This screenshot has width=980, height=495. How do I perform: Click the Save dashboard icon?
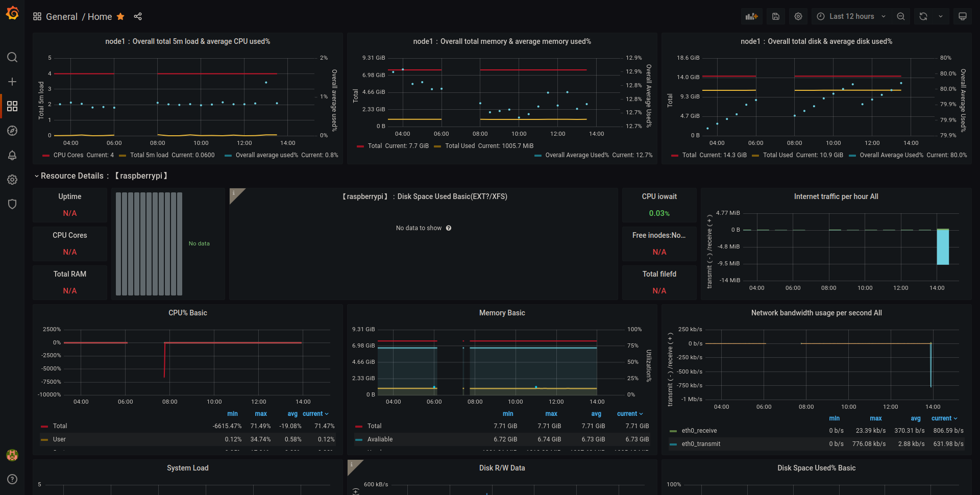776,16
